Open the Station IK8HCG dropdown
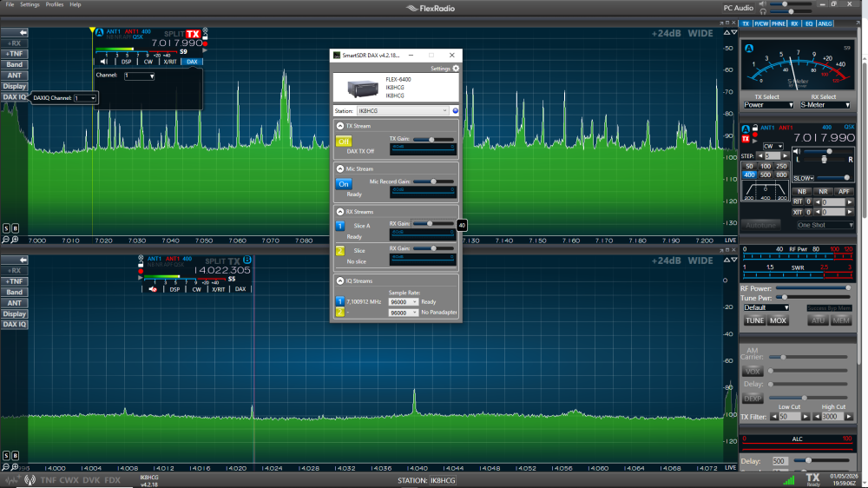868x488 pixels. pos(403,111)
